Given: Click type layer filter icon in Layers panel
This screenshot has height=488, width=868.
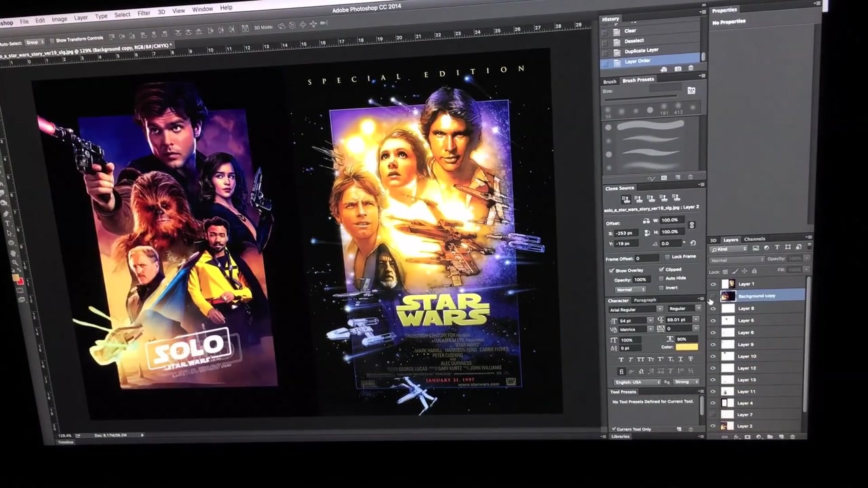Looking at the screenshot, I should point(777,247).
